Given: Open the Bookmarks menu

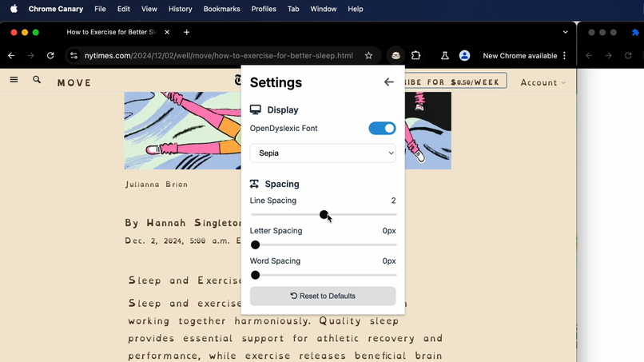Looking at the screenshot, I should click(221, 9).
